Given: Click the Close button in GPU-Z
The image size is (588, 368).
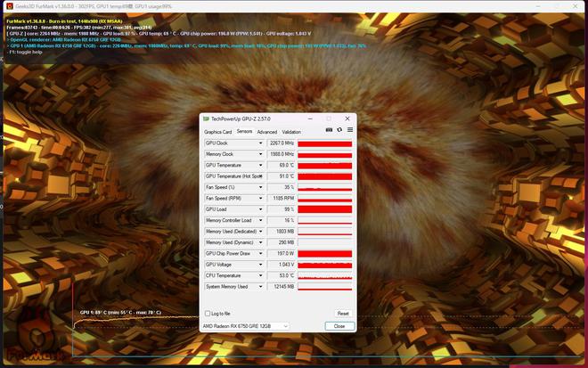Looking at the screenshot, I should pos(339,326).
